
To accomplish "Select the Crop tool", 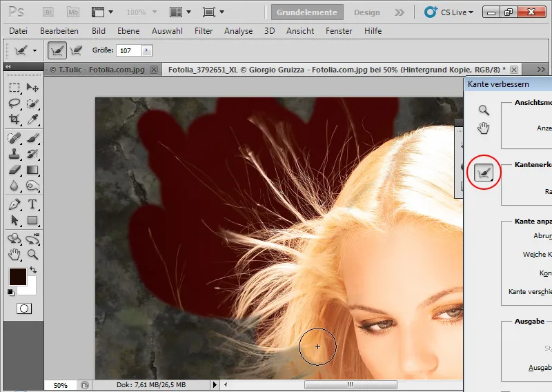I will [14, 119].
